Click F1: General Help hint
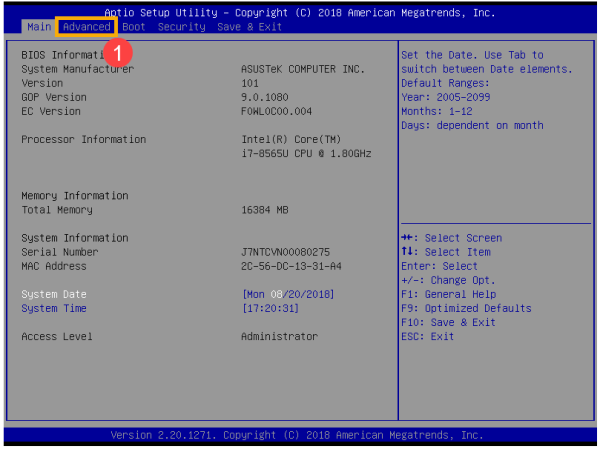Image resolution: width=600 pixels, height=449 pixels. pyautogui.click(x=448, y=294)
